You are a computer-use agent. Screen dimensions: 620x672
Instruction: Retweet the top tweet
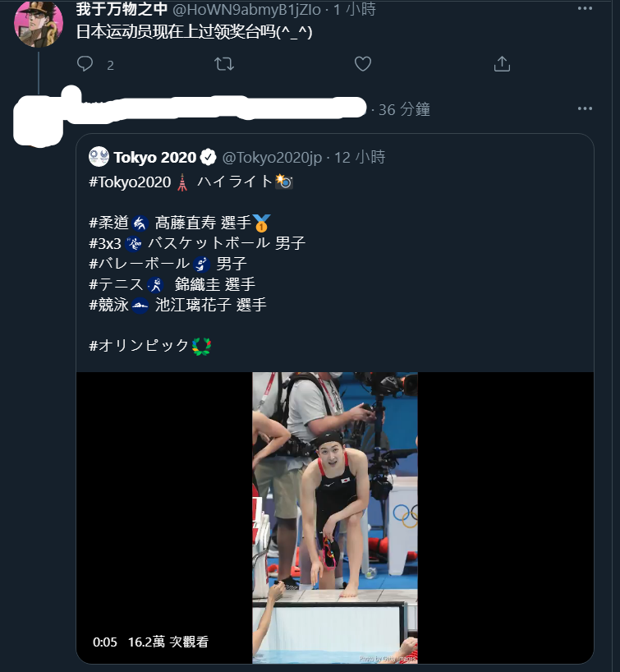[x=224, y=64]
